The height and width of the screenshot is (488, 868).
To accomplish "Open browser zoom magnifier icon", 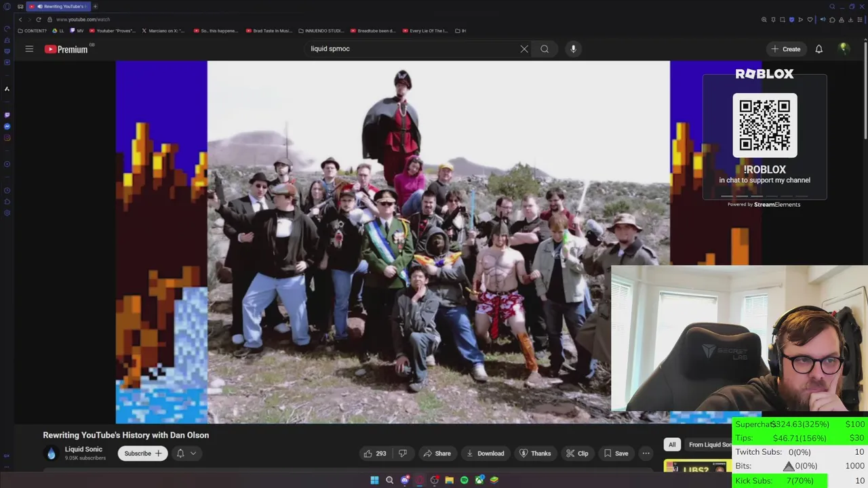I will (764, 20).
